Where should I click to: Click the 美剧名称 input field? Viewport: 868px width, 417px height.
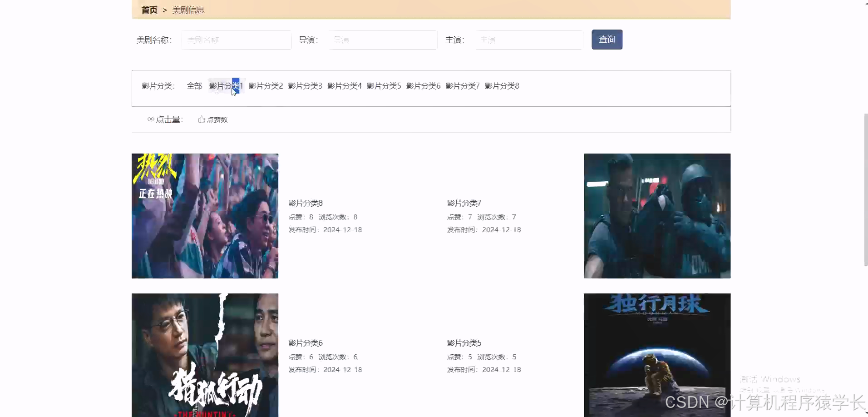point(236,40)
